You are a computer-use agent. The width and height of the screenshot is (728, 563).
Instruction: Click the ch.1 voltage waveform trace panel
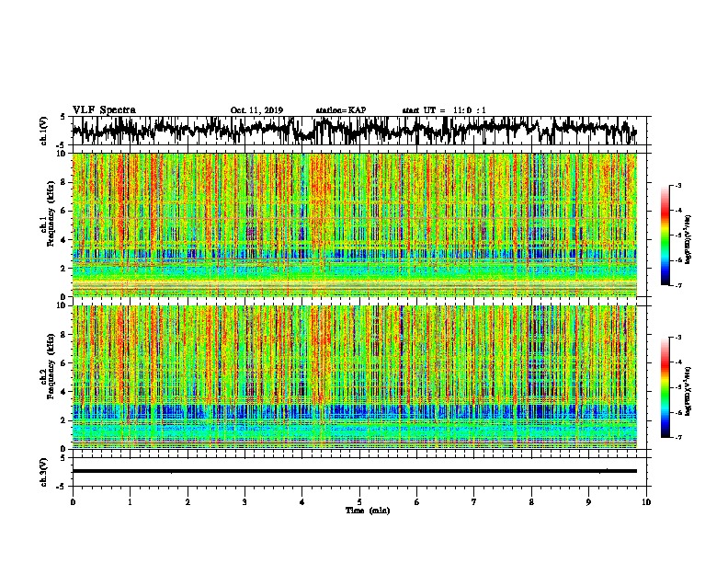[359, 131]
